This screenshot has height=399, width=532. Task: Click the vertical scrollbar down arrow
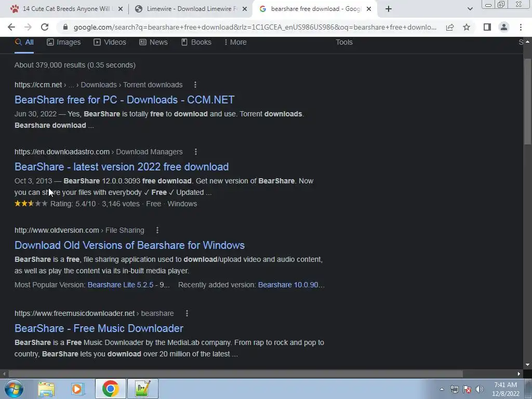(x=527, y=365)
